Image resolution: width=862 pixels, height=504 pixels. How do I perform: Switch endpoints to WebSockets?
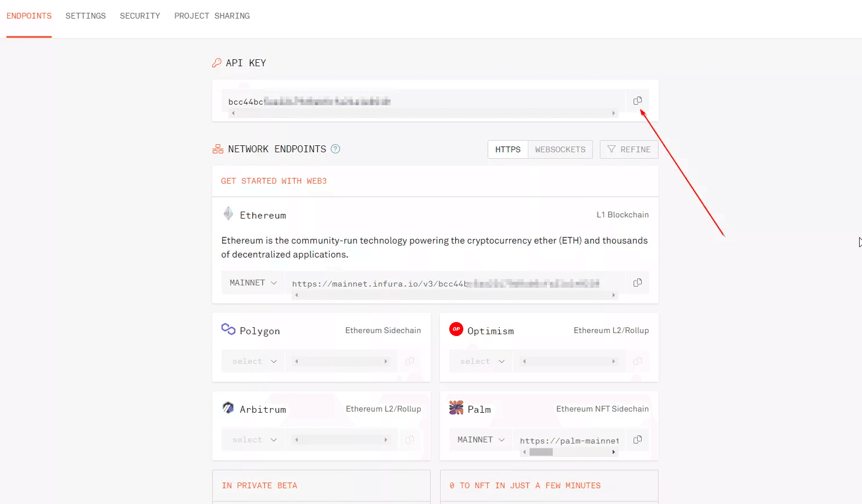pos(560,149)
